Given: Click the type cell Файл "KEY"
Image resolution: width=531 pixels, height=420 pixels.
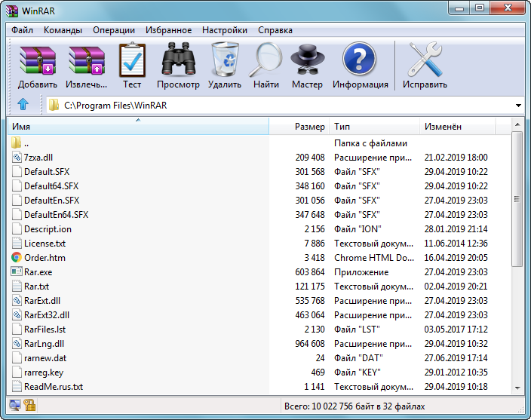Looking at the screenshot, I should point(358,372).
